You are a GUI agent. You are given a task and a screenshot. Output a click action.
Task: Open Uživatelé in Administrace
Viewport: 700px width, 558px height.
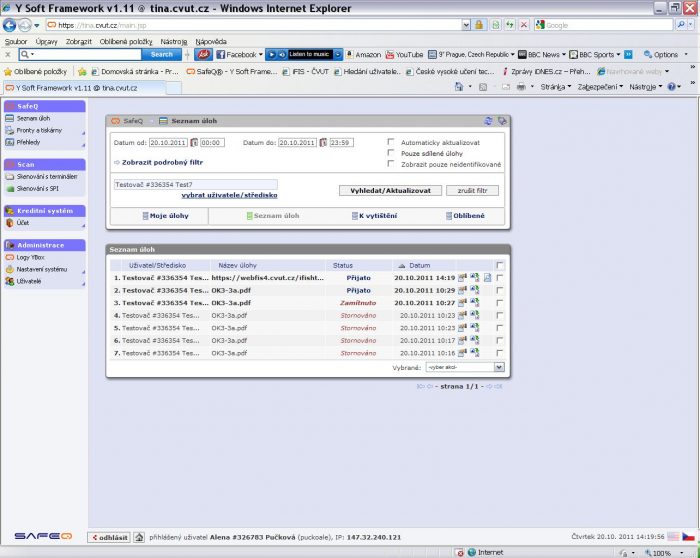(x=29, y=282)
